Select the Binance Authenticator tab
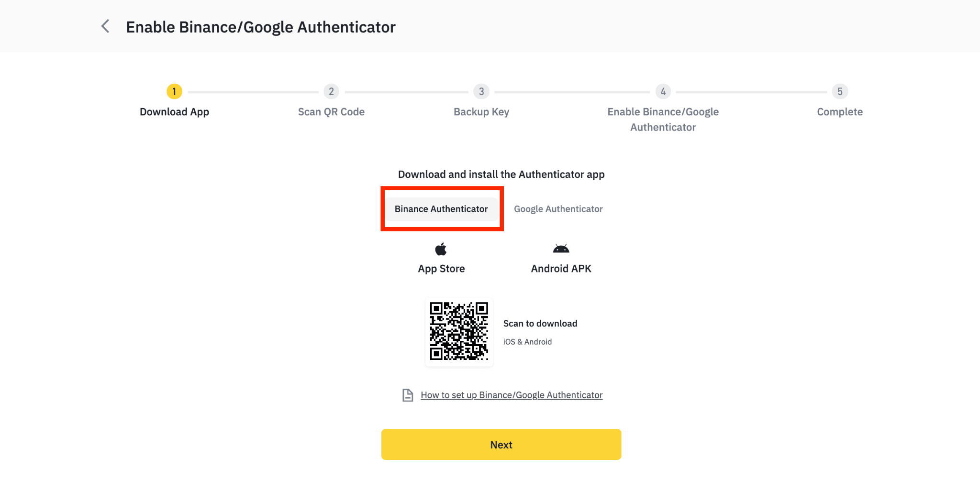This screenshot has height=490, width=980. [x=441, y=209]
